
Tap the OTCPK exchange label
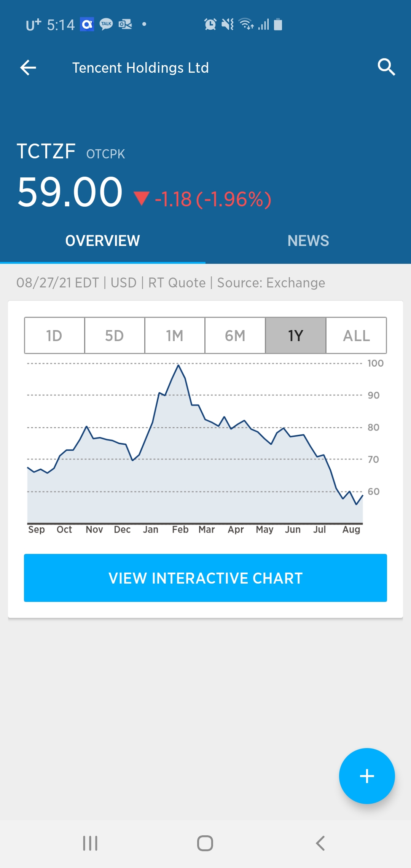[x=105, y=154]
